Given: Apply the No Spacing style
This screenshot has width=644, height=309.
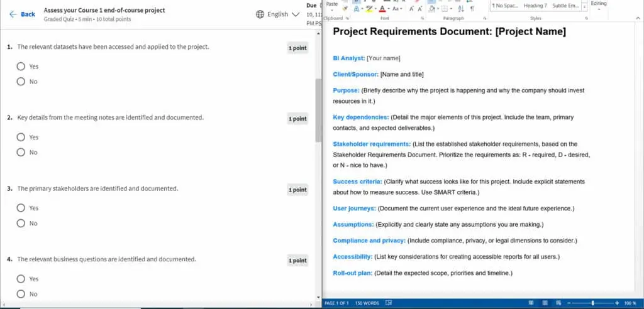Looking at the screenshot, I should pos(505,6).
